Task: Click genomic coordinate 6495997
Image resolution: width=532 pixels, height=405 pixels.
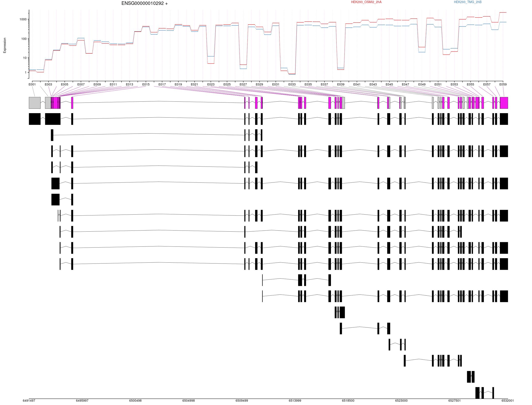Action: coord(82,401)
